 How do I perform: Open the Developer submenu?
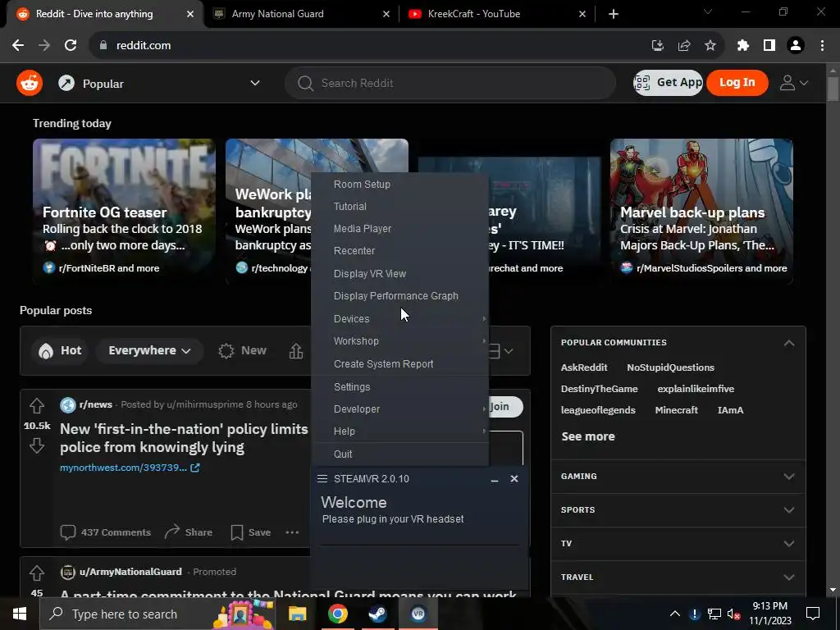[x=399, y=409]
